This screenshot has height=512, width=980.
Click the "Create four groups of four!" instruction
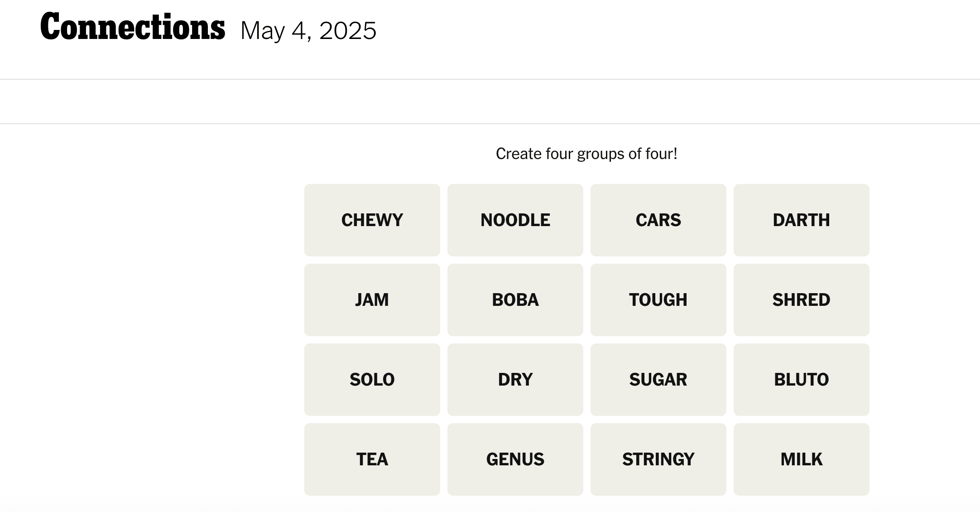coord(586,154)
